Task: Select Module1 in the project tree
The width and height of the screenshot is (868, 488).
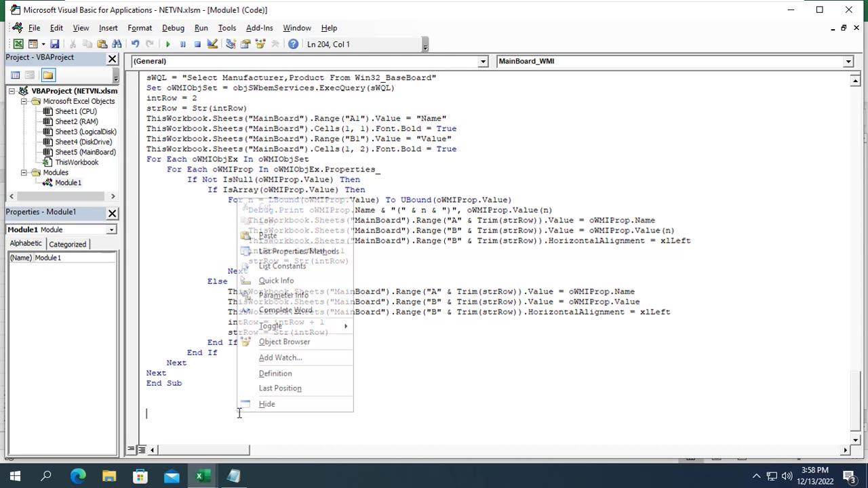Action: pos(68,182)
